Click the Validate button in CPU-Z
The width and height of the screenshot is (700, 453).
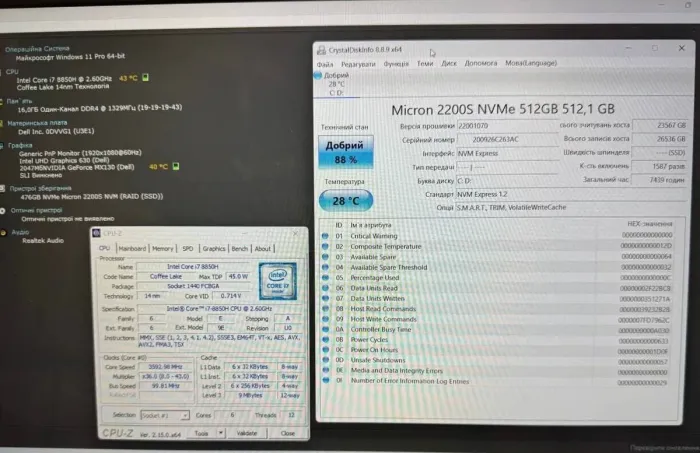pos(246,433)
